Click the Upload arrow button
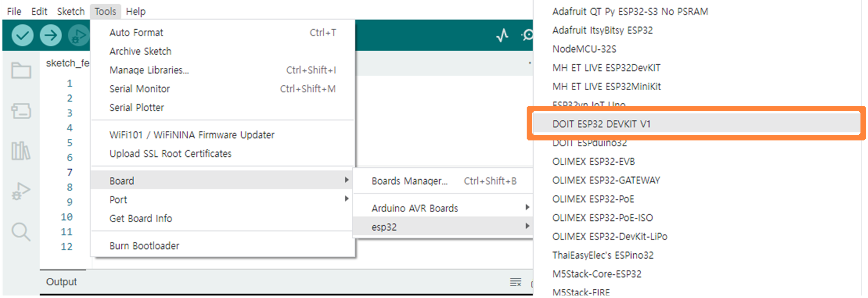 point(51,35)
